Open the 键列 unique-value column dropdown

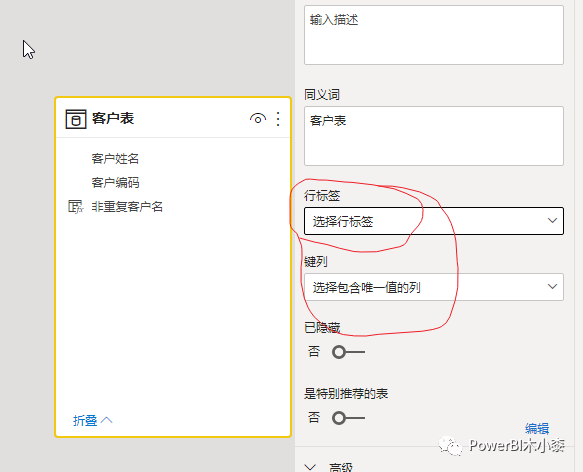coord(434,287)
